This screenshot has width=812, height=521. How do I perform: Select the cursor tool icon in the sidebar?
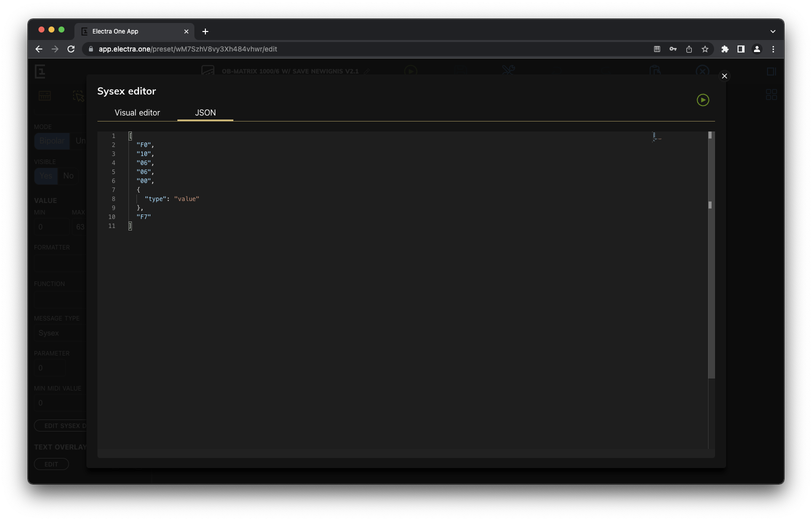tap(77, 95)
